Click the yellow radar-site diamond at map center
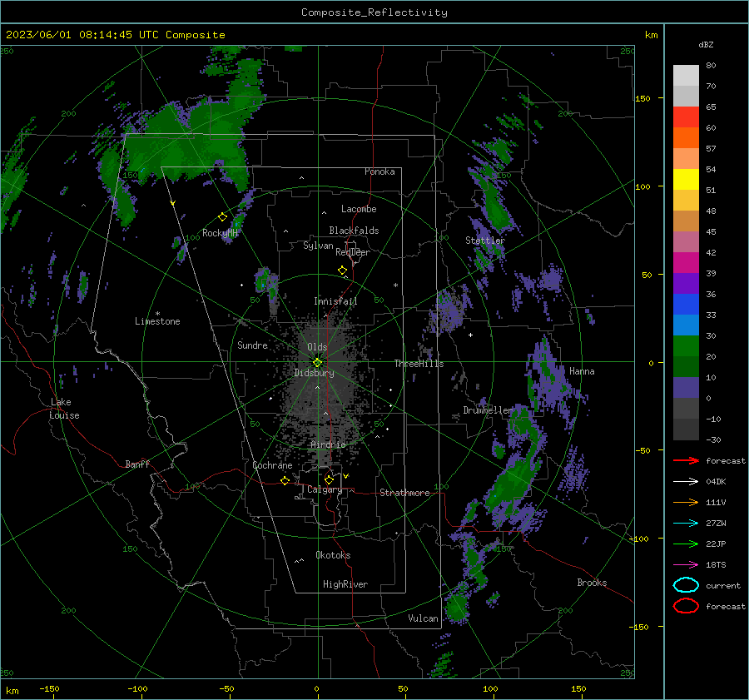This screenshot has height=700, width=749. (x=317, y=363)
